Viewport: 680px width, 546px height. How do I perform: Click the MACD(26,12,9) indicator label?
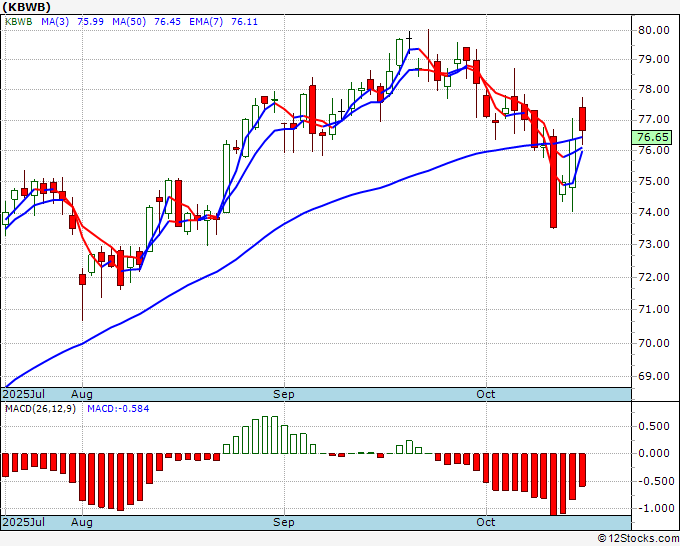tap(40, 409)
